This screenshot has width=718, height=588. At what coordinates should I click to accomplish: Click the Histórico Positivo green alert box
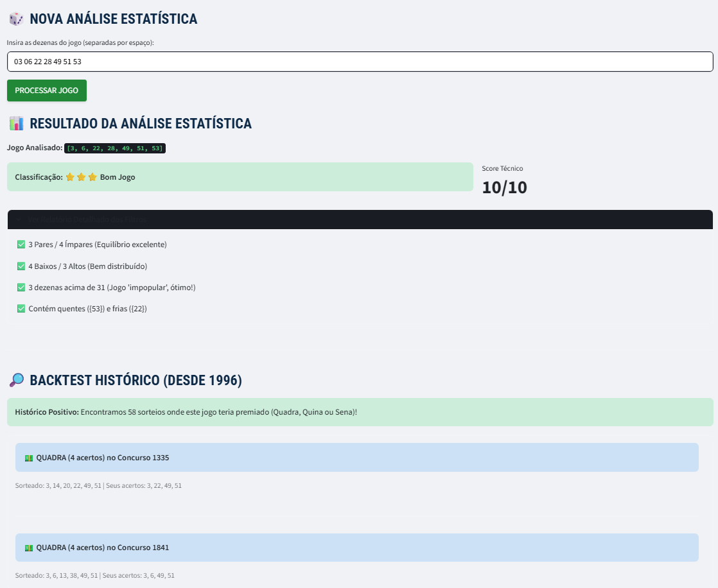click(x=360, y=411)
